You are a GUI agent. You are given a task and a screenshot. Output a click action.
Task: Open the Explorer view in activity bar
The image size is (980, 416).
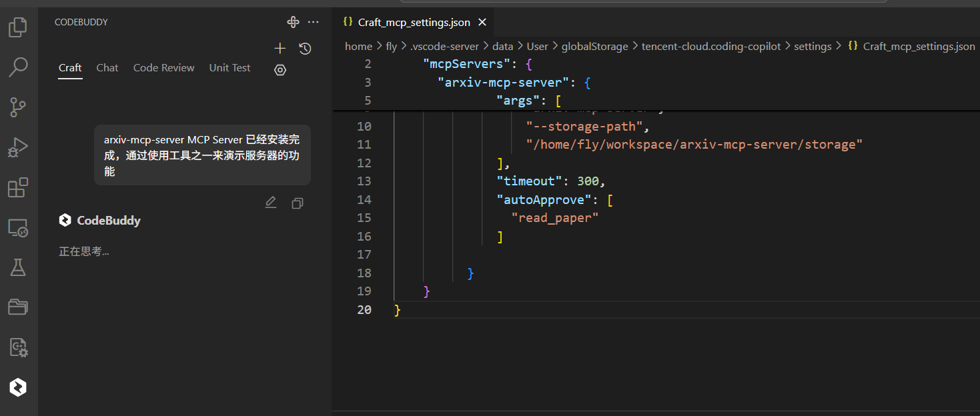click(18, 27)
